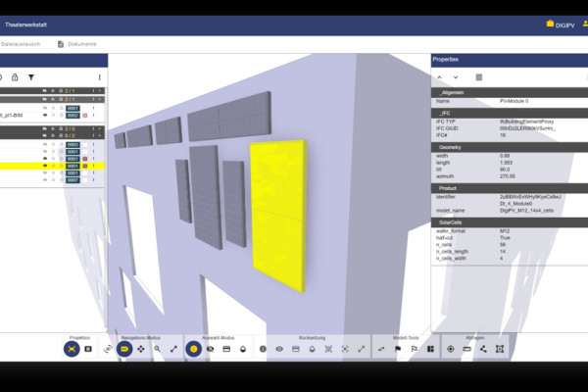This screenshot has height=392, width=588.
Task: Open the DIGIPV project link
Action: pos(561,24)
